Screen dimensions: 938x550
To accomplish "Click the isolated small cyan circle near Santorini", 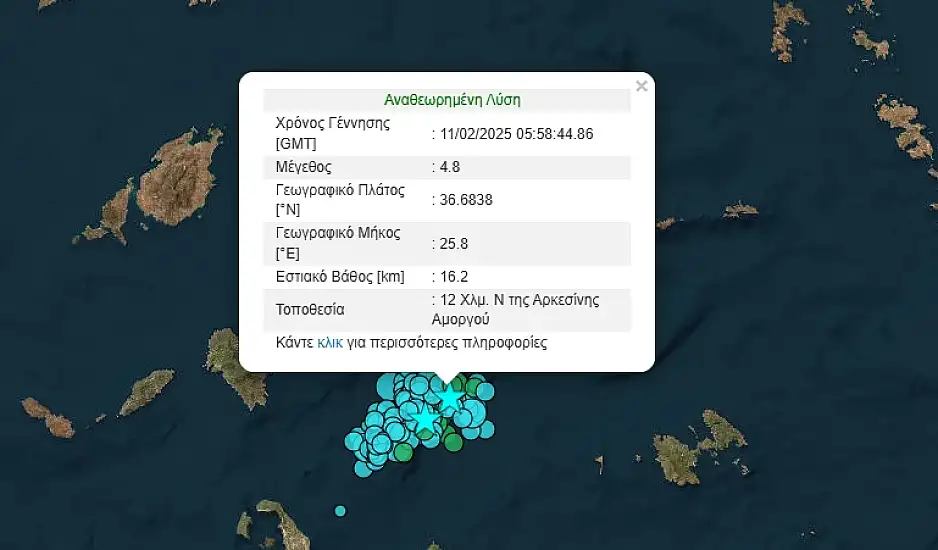I will coord(340,511).
